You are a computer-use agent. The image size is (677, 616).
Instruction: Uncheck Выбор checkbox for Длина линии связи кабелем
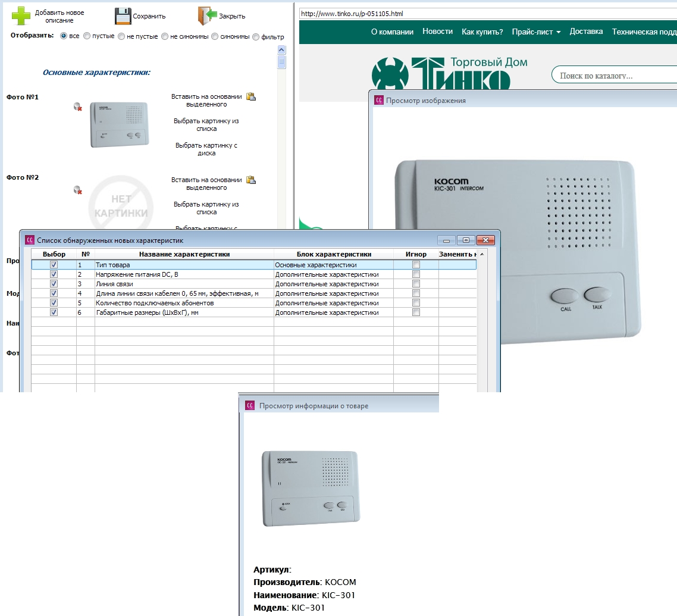coord(54,293)
